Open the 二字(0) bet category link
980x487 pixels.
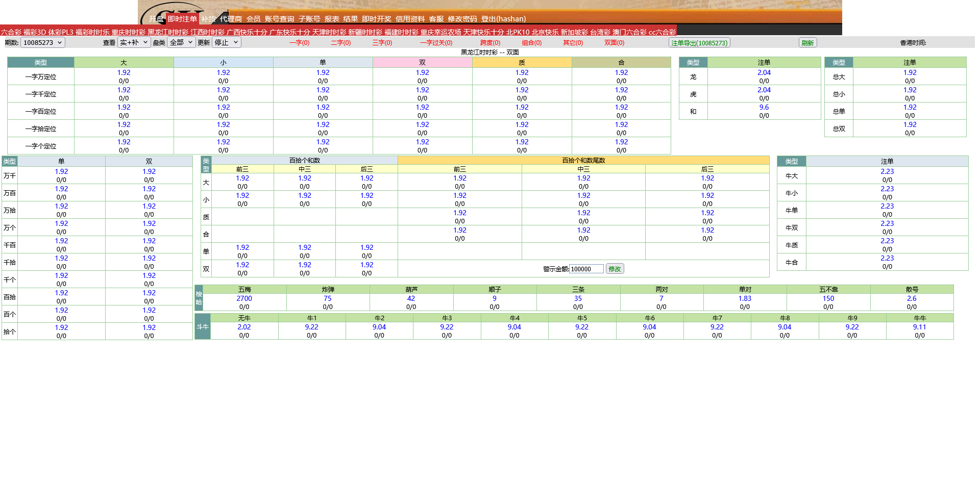pos(341,43)
